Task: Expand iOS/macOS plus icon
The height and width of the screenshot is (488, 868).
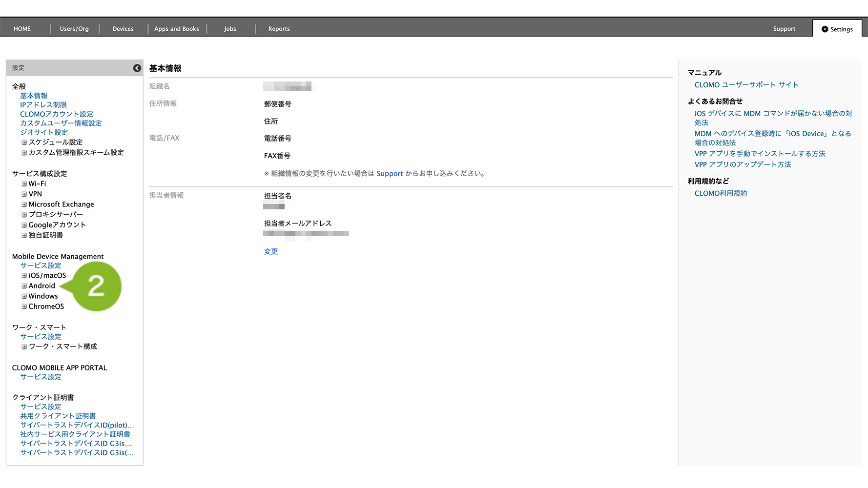Action: click(24, 276)
